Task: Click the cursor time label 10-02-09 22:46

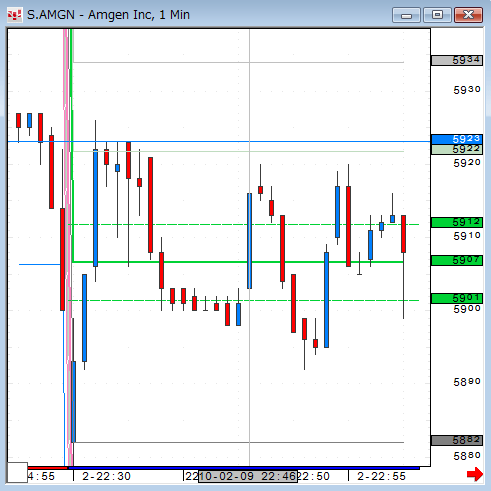Action: 248,476
